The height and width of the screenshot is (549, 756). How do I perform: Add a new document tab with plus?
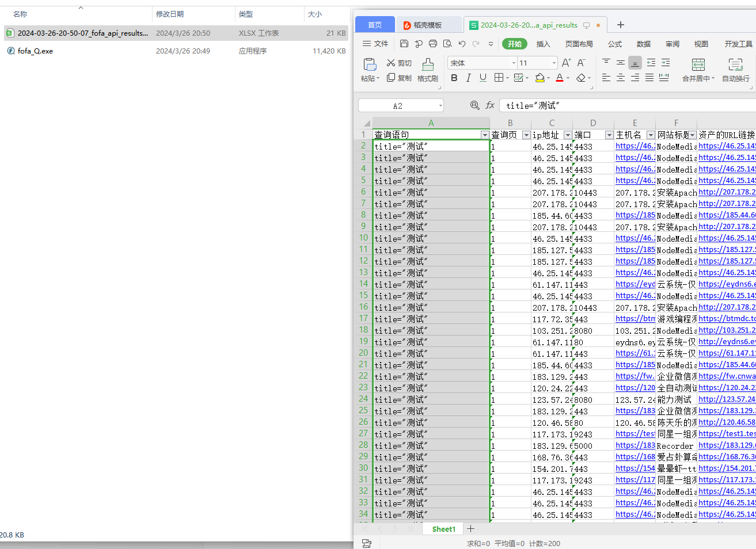point(621,25)
